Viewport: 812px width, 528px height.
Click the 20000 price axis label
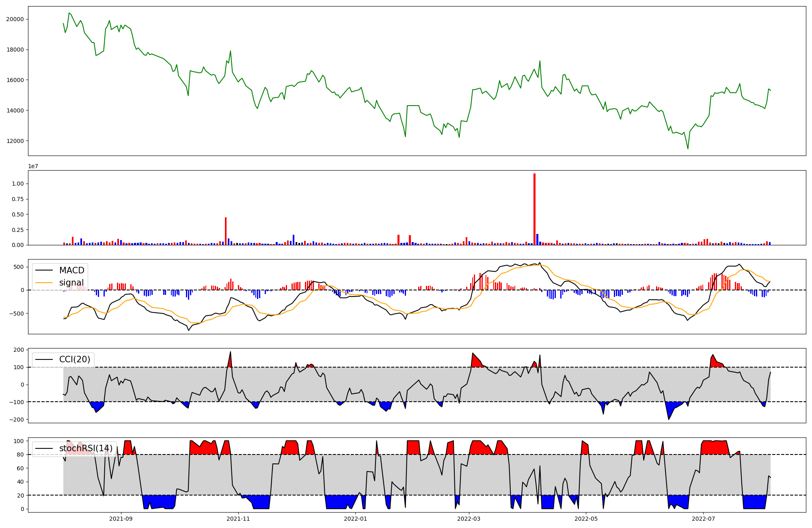[15, 19]
